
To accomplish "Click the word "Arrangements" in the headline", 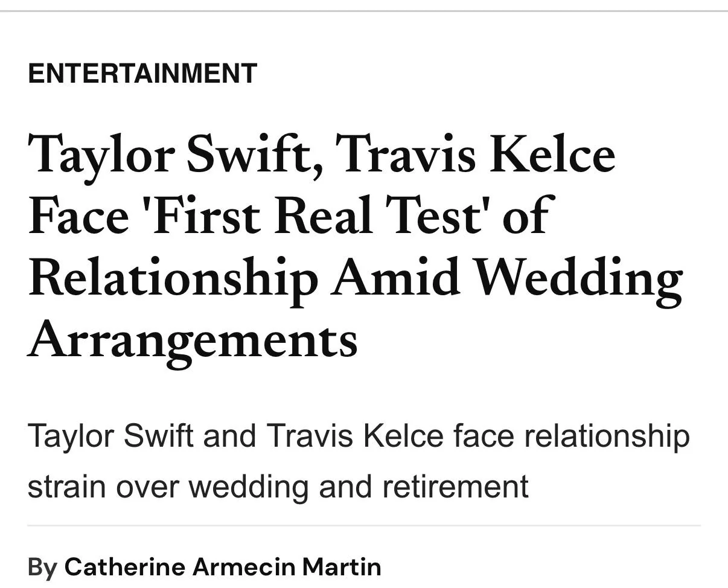I will 193,340.
